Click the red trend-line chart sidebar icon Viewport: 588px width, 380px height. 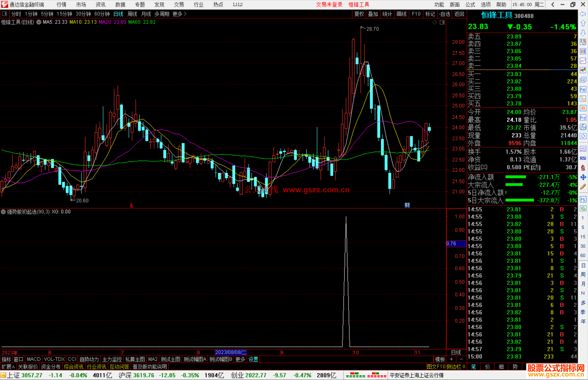583,61
